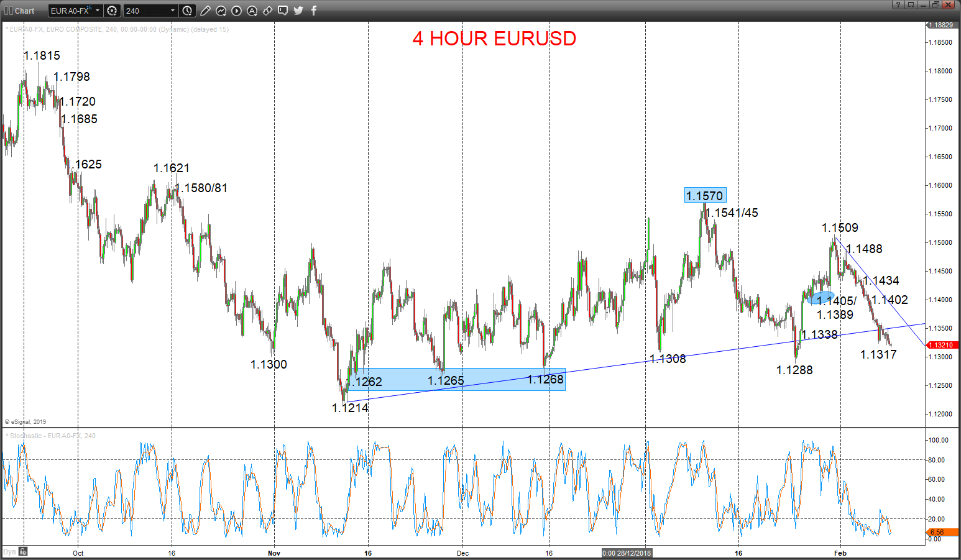Click the 100.00 stochastic axis label
The image size is (961, 560).
[x=938, y=440]
